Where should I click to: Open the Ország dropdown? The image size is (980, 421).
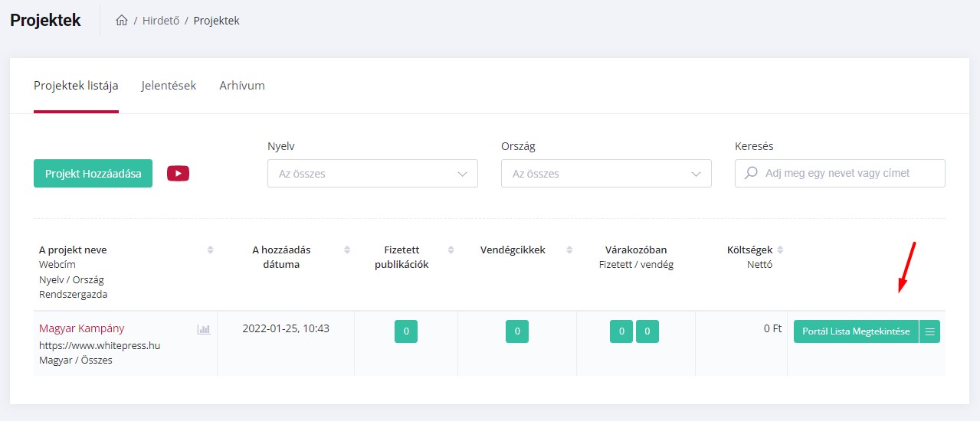(x=606, y=174)
